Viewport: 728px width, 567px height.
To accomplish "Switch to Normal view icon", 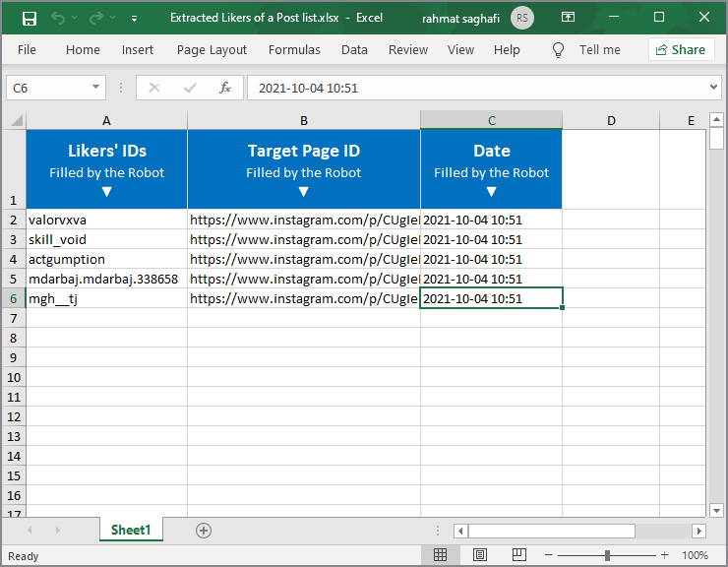I will [440, 554].
